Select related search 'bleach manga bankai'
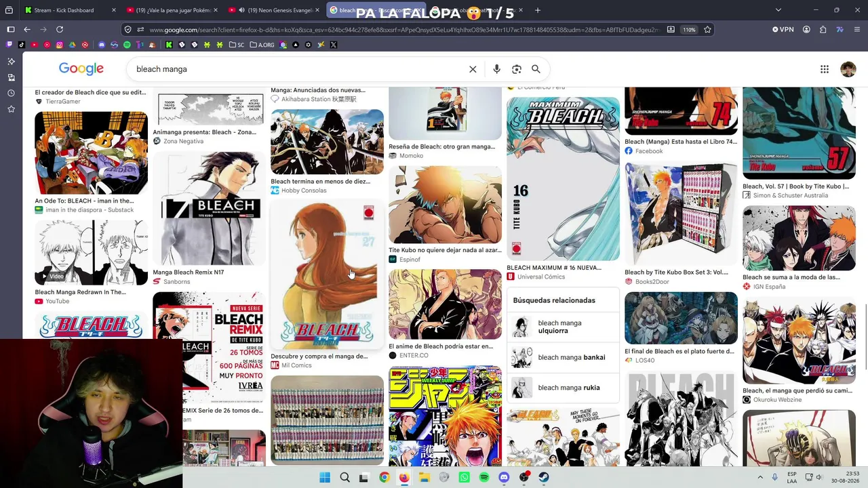868x488 pixels. [563, 357]
